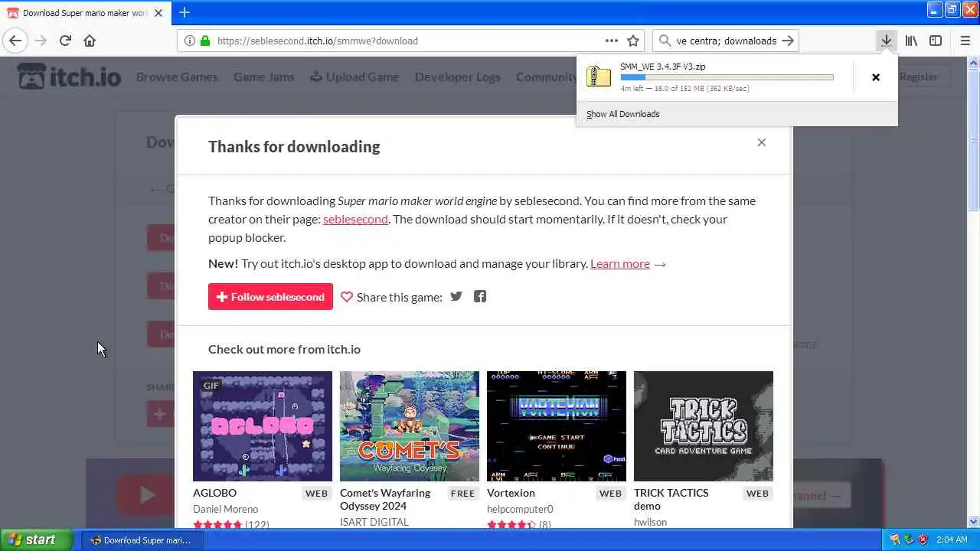Open the Vortexion game thumbnail

tap(557, 426)
